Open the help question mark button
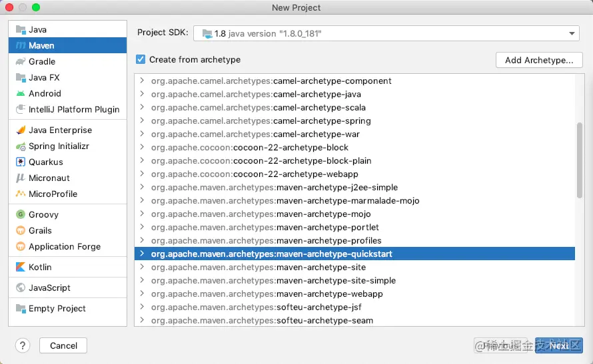This screenshot has height=364, width=593. click(23, 345)
